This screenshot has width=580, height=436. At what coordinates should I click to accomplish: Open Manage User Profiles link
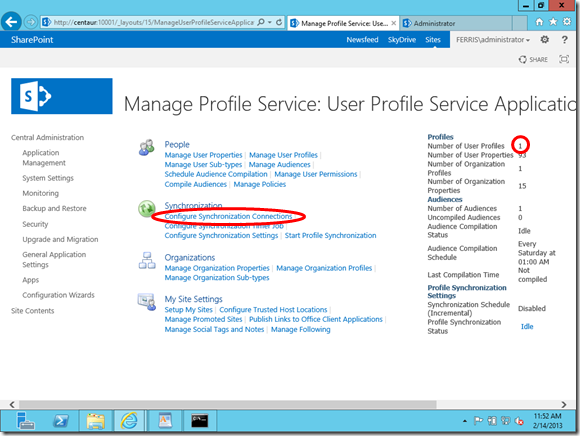coord(283,155)
